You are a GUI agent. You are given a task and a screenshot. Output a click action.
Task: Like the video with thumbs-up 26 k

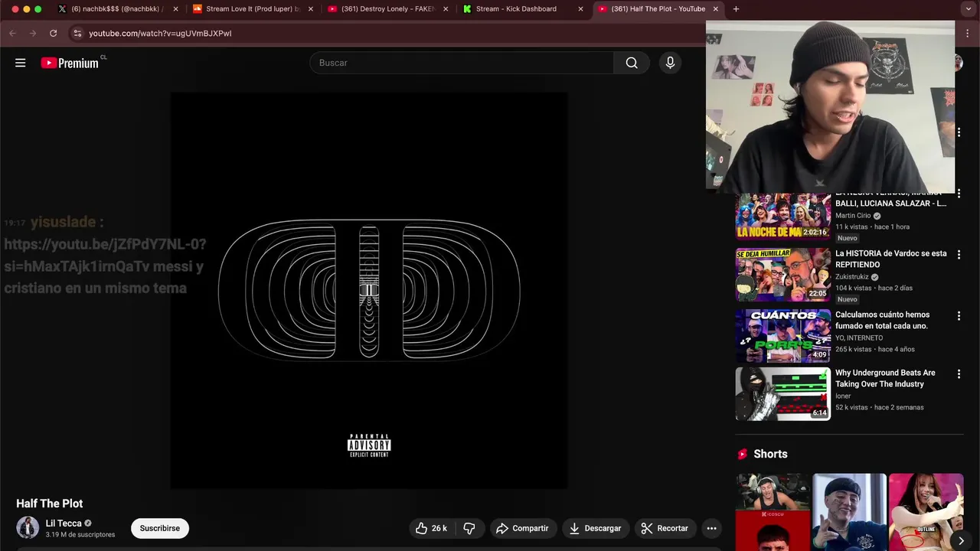click(431, 528)
